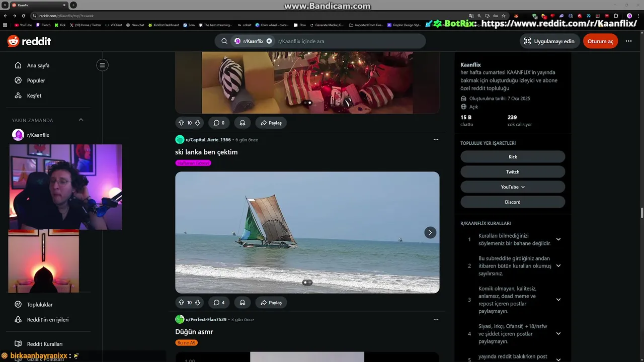Click the Reddit logo home icon

[29, 41]
